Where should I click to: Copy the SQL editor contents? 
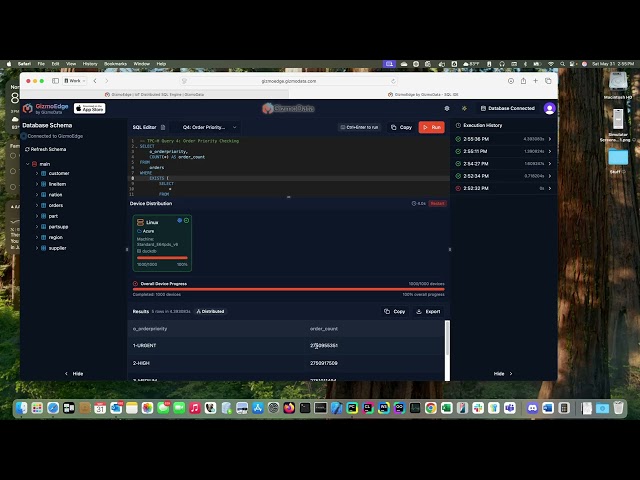click(401, 127)
